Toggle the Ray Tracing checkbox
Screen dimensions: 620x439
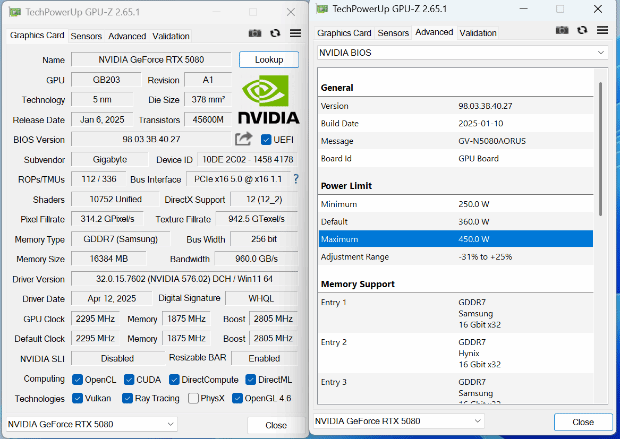pos(127,398)
